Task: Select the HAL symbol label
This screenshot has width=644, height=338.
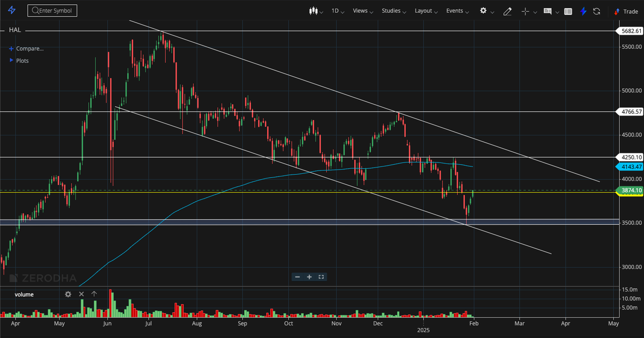Action: point(15,30)
